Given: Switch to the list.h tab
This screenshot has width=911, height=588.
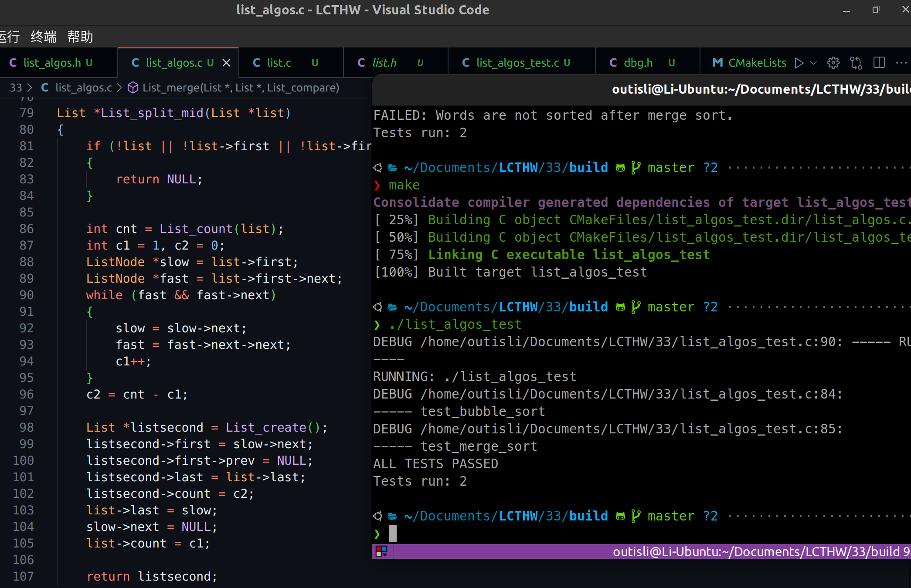Looking at the screenshot, I should [x=384, y=63].
